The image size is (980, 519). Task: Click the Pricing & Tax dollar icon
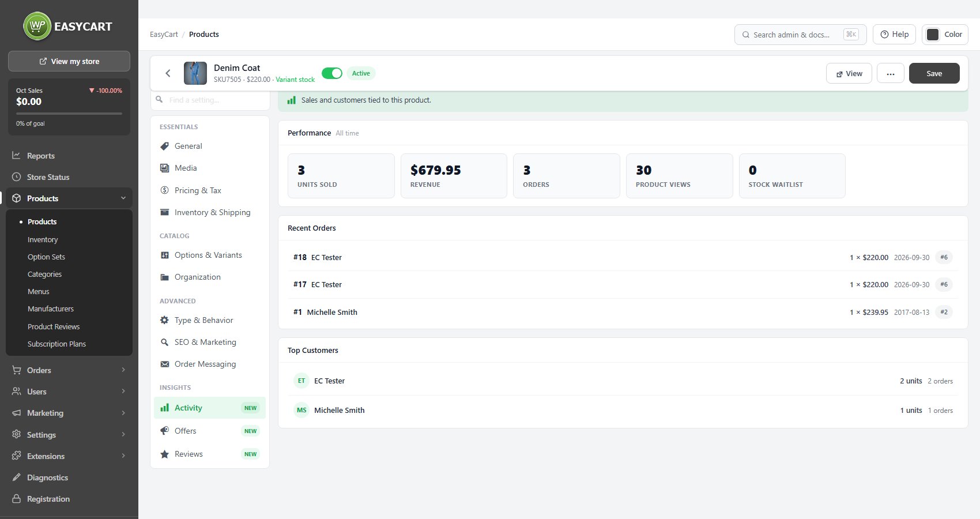coord(164,190)
